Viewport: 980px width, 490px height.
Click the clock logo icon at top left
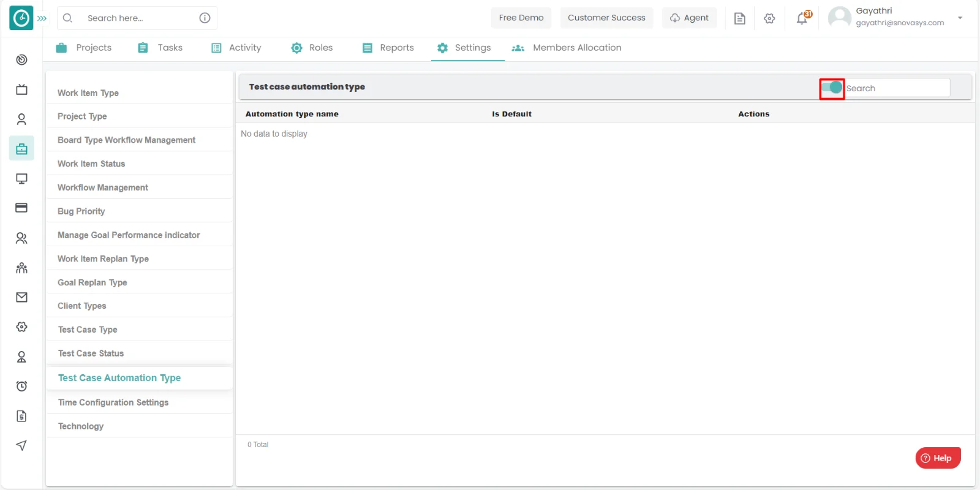point(21,18)
